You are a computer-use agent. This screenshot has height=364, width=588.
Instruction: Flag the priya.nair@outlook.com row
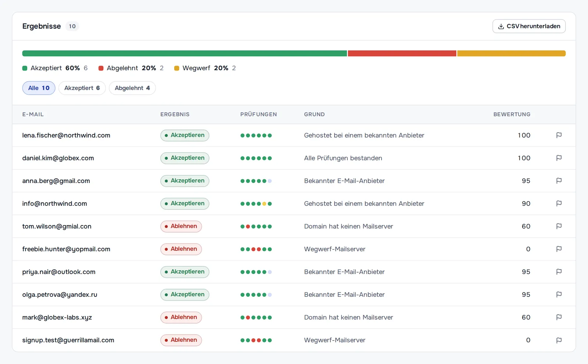(x=559, y=272)
